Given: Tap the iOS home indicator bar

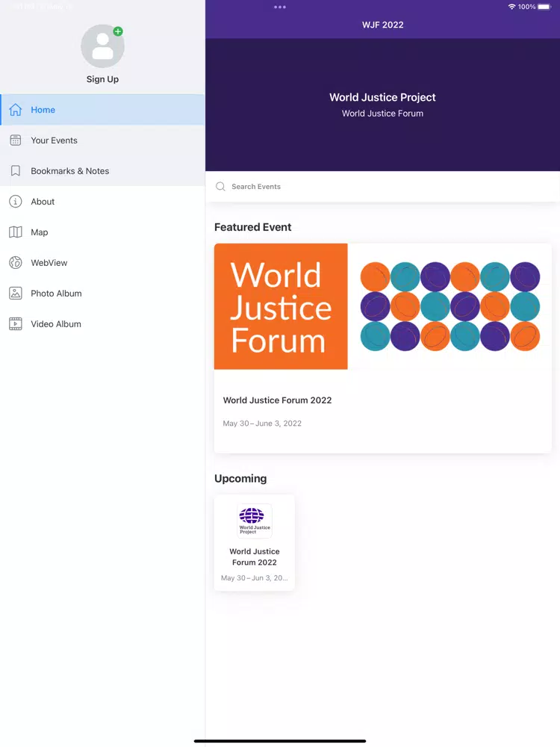Looking at the screenshot, I should click(280, 741).
